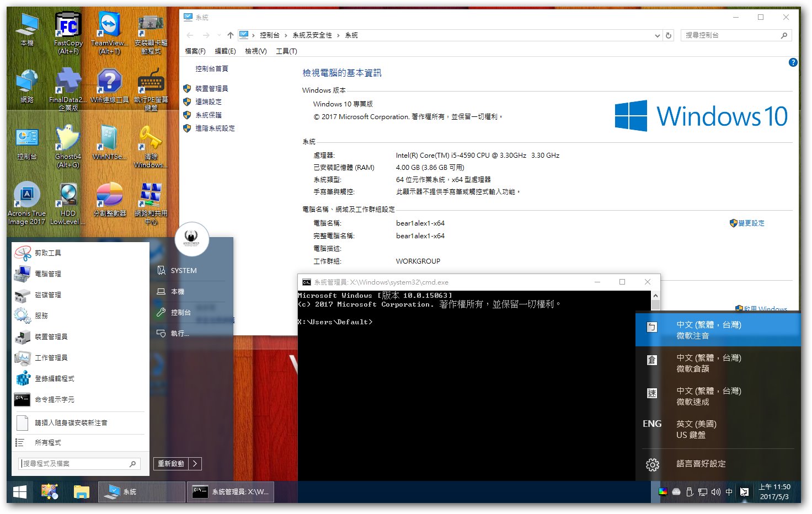Open HDD LowLevel format tool shortcut

(x=68, y=204)
